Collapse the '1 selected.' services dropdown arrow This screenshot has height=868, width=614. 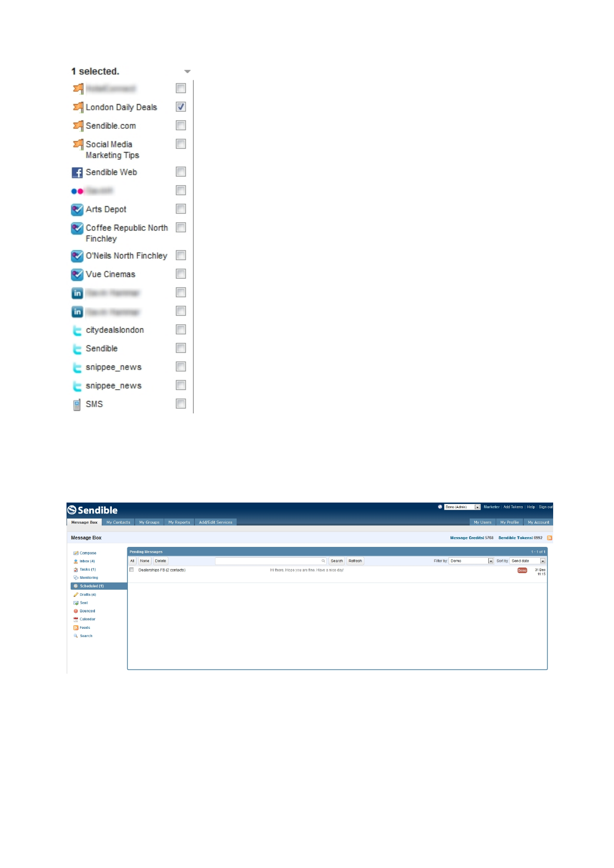[x=188, y=72]
